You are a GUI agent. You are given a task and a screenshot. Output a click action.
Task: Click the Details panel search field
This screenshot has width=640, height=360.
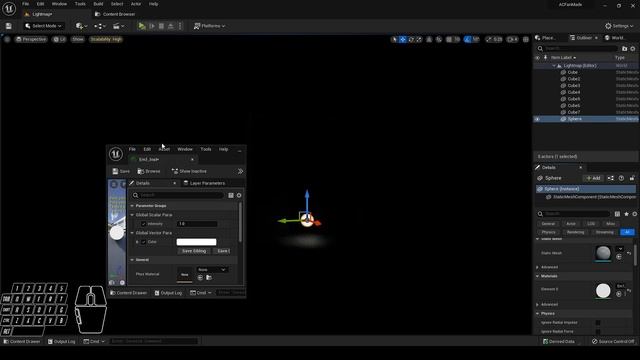click(574, 213)
